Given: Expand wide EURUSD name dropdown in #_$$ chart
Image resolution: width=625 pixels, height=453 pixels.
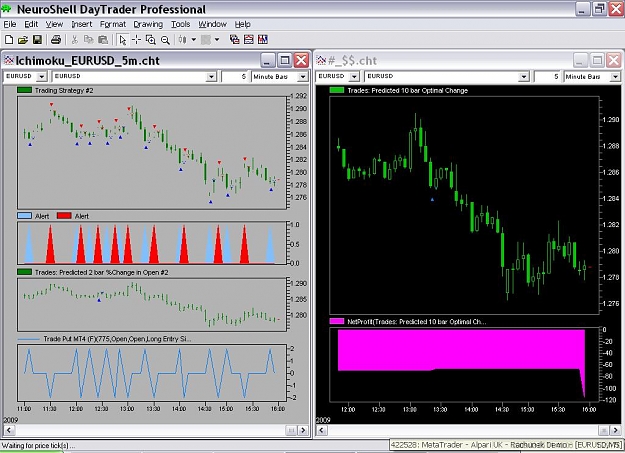Looking at the screenshot, I should tap(524, 76).
